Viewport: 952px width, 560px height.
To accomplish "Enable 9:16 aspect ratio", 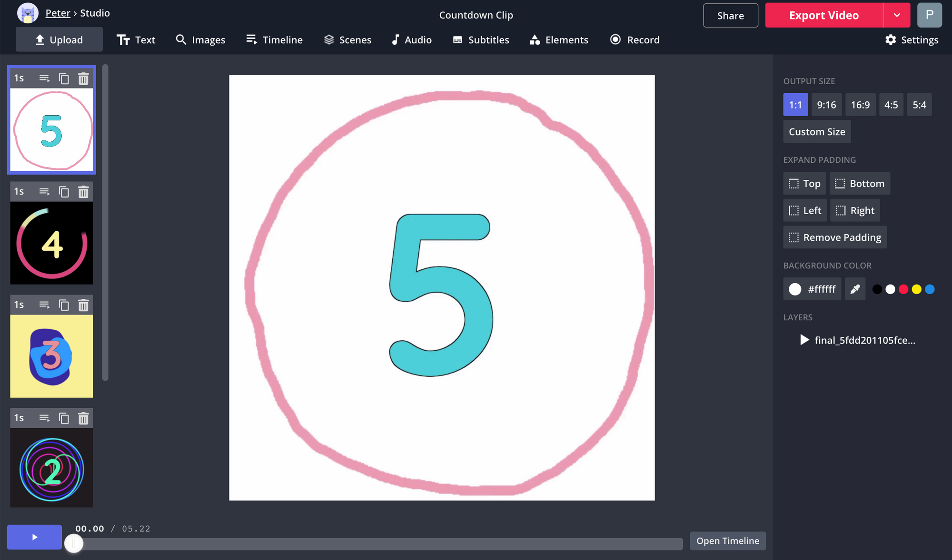I will (x=827, y=104).
